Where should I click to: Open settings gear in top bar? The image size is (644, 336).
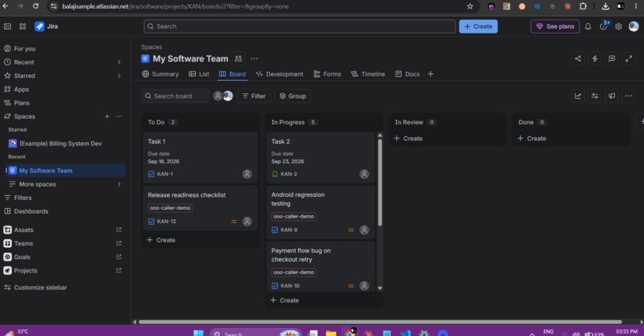coord(618,26)
